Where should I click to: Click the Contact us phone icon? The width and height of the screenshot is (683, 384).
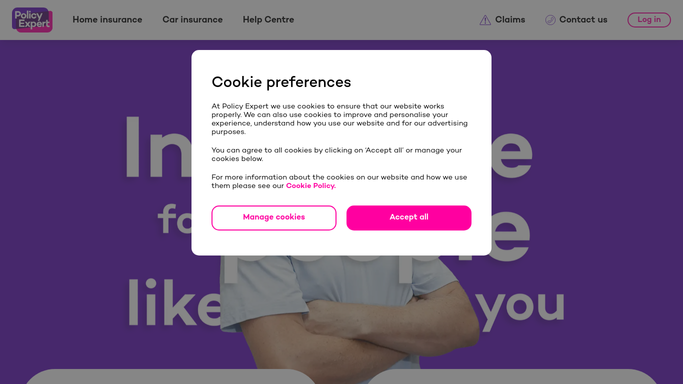[x=550, y=20]
